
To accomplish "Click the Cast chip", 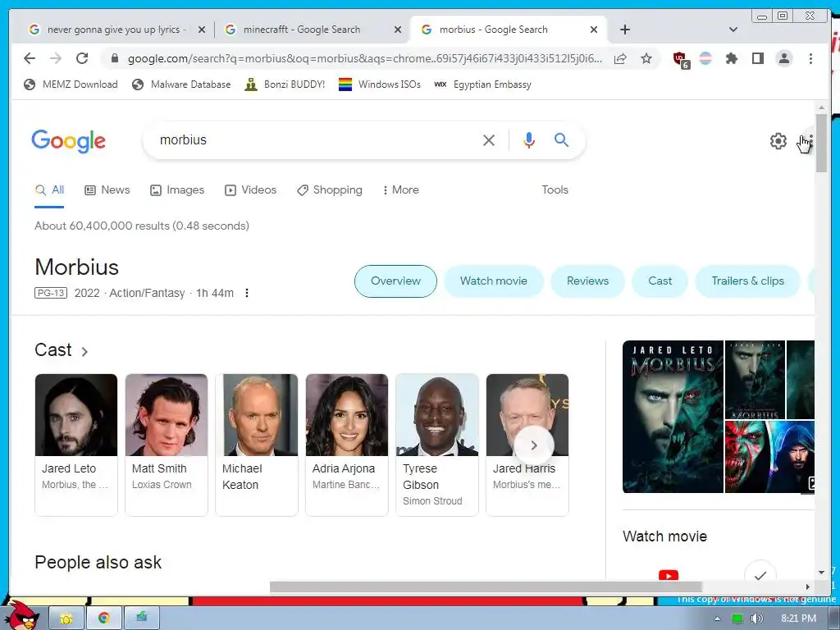I will [660, 281].
